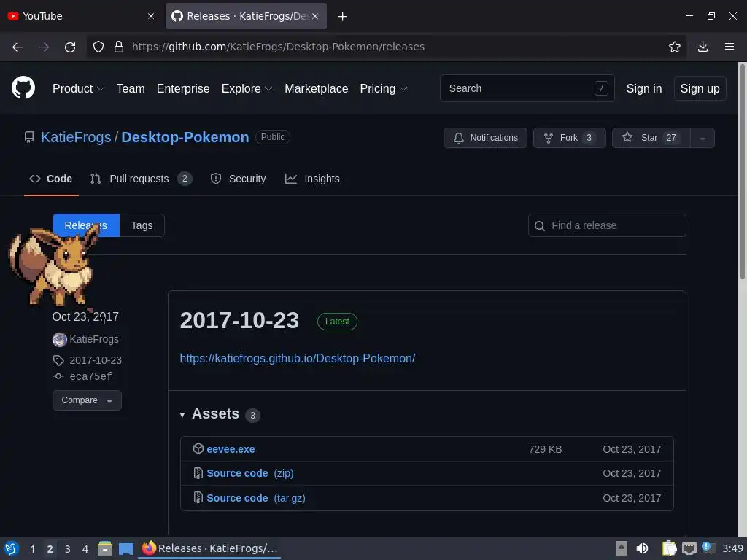This screenshot has width=747, height=560.
Task: Expand the Pricing menu
Action: pyautogui.click(x=383, y=88)
